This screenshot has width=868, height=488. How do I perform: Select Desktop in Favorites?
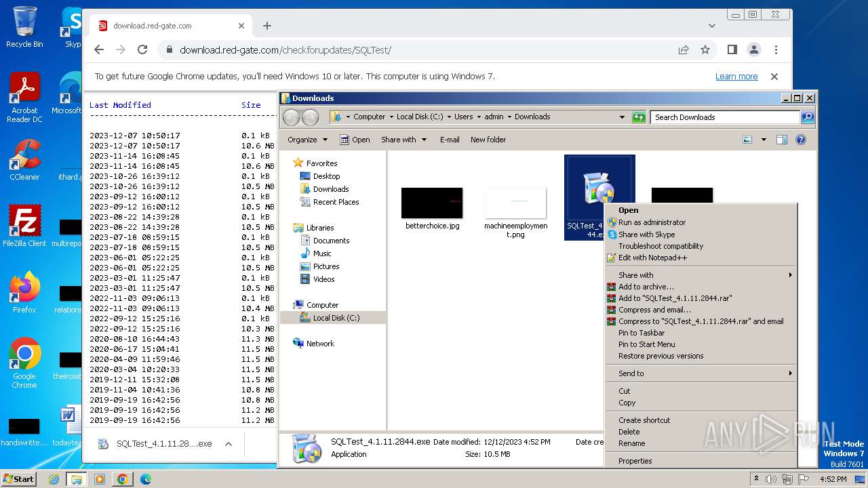326,176
